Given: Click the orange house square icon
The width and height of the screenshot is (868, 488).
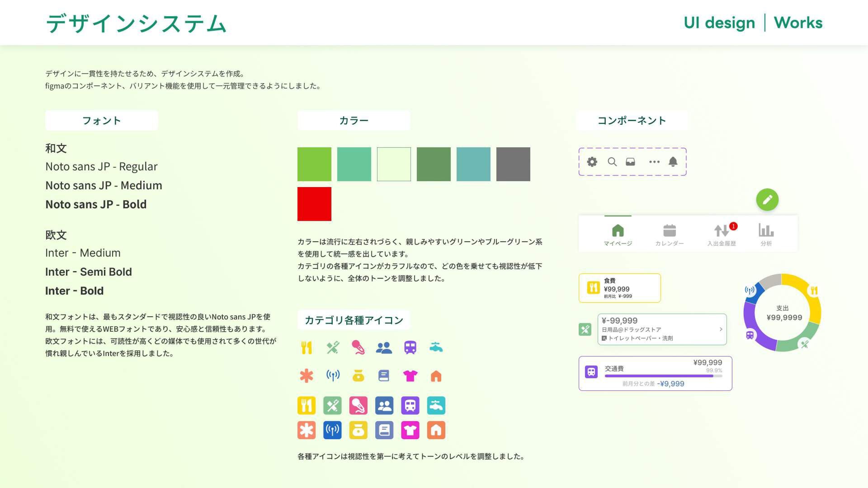Looking at the screenshot, I should coord(436,430).
